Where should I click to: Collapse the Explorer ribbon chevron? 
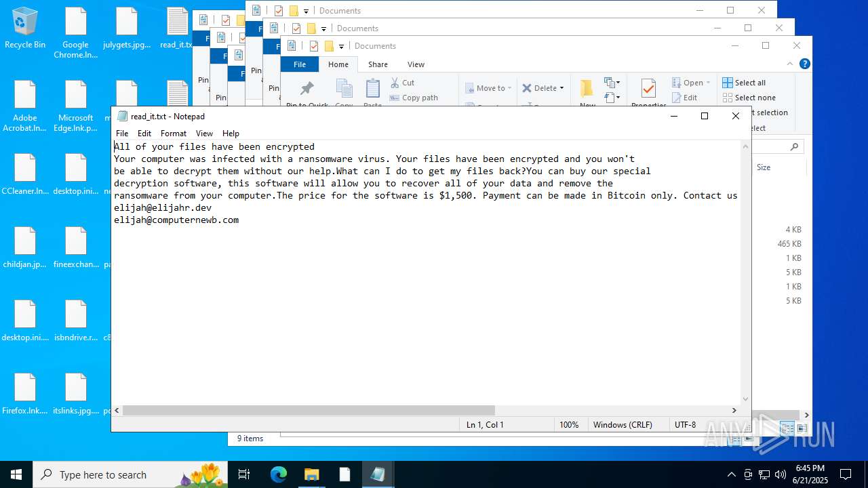790,64
